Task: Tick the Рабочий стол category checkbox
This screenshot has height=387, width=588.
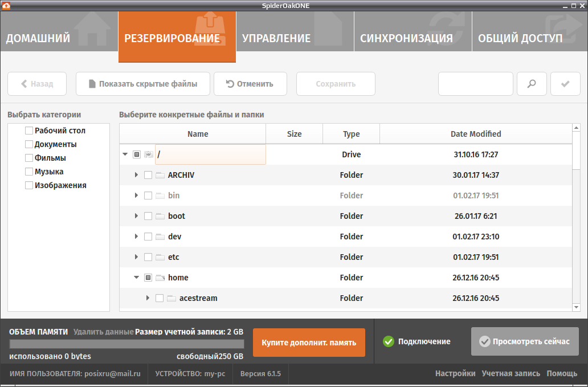Action: point(29,131)
